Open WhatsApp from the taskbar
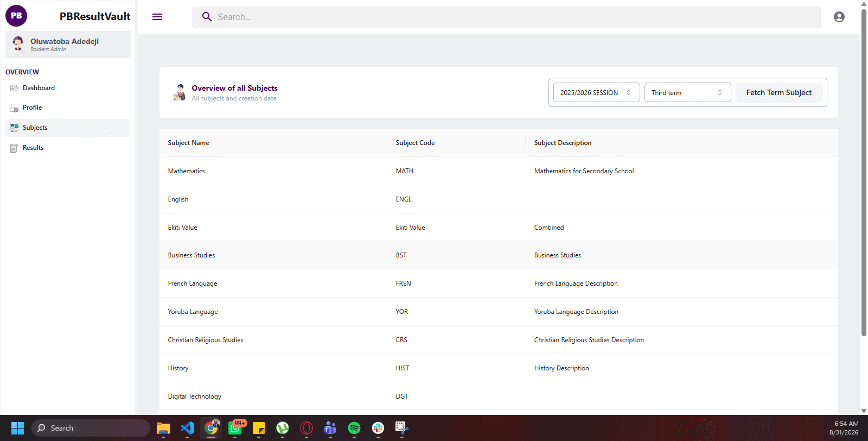The image size is (868, 441). pos(235,428)
